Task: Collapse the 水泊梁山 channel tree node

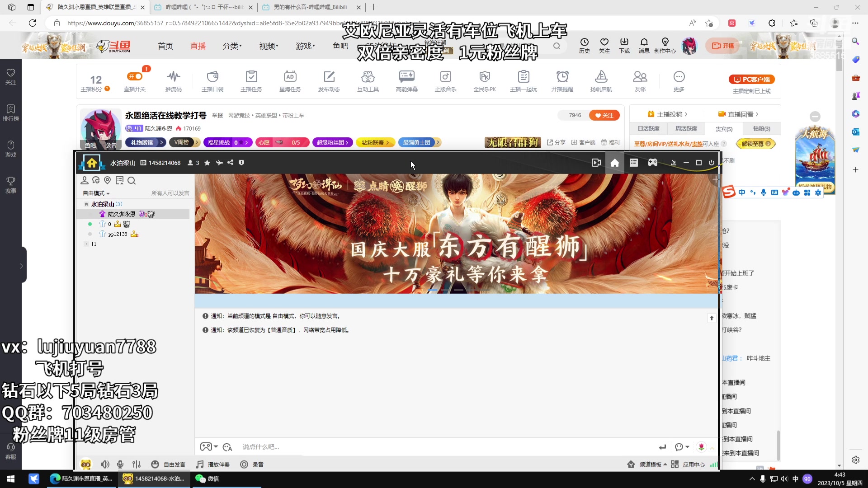Action: pos(86,204)
